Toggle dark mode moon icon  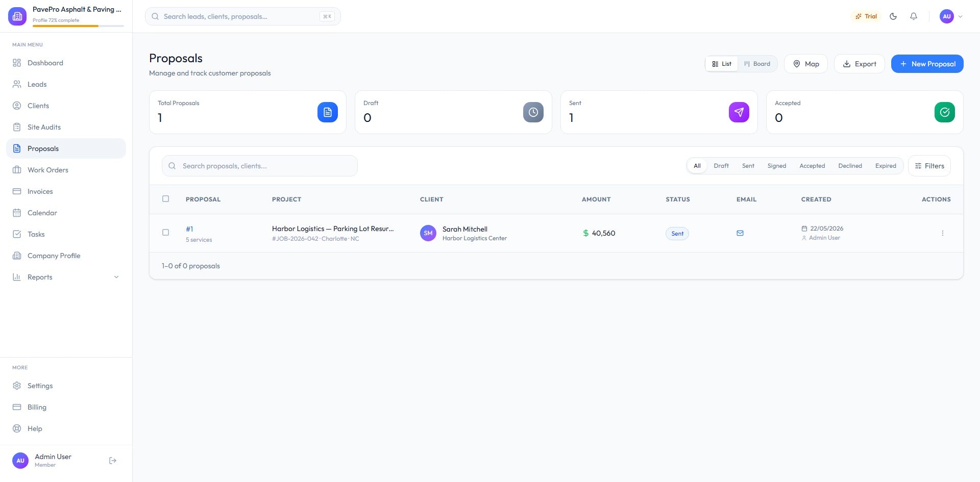coord(893,16)
